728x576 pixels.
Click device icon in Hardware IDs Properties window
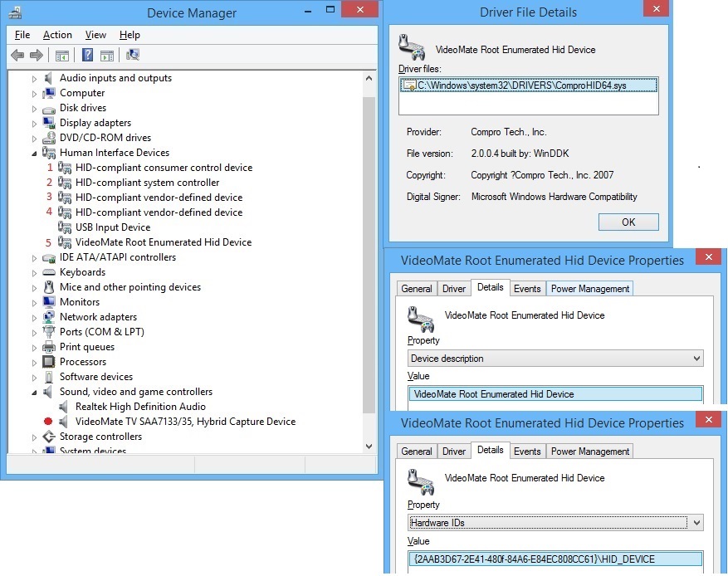tap(421, 482)
